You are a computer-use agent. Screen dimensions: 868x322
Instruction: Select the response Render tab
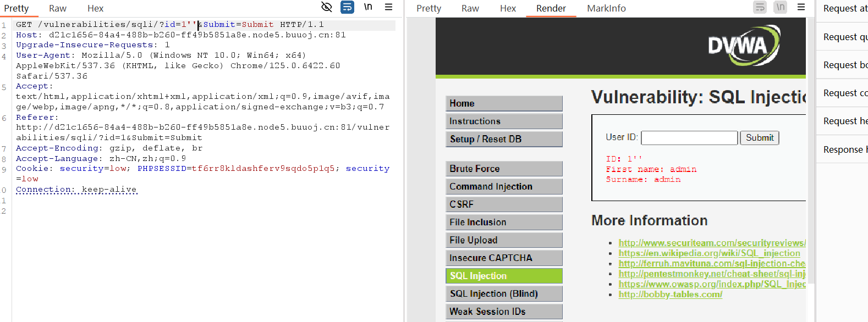pyautogui.click(x=551, y=8)
